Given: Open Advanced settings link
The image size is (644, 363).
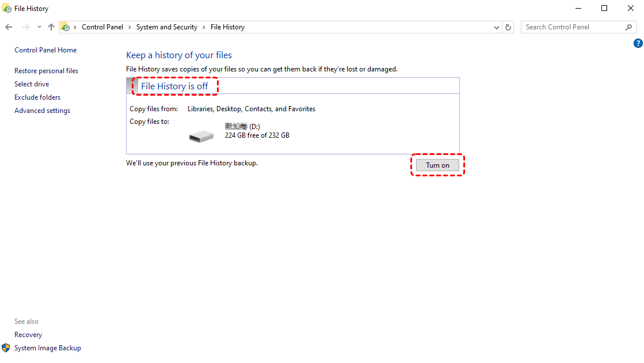Looking at the screenshot, I should tap(42, 111).
